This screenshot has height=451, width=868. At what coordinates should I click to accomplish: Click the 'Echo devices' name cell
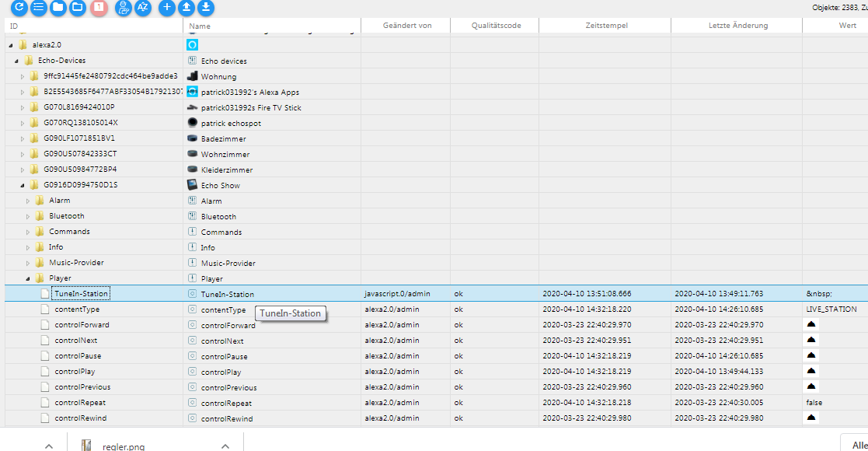pos(224,61)
